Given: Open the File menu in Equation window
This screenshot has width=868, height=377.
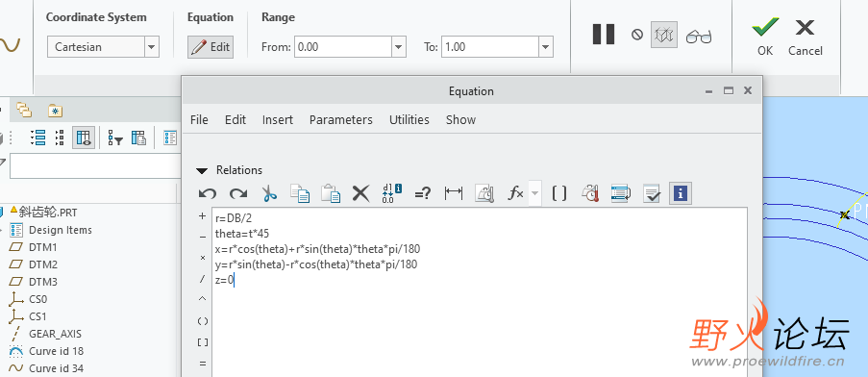Looking at the screenshot, I should point(199,119).
